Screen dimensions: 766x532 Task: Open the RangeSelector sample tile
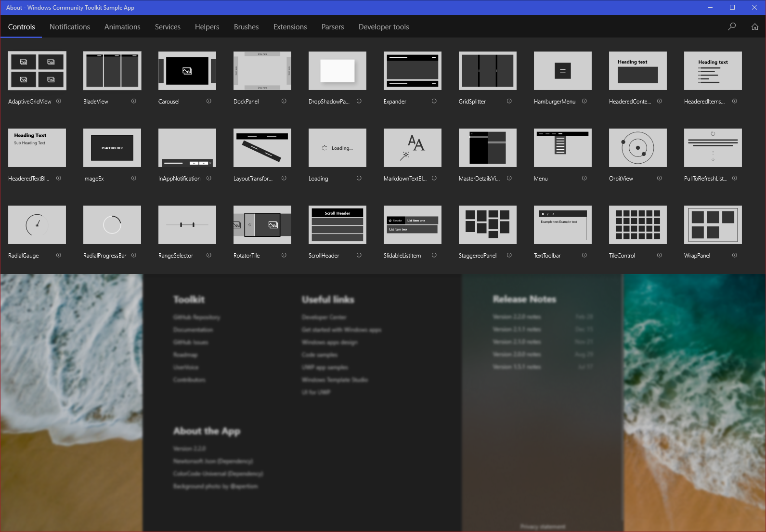[187, 225]
